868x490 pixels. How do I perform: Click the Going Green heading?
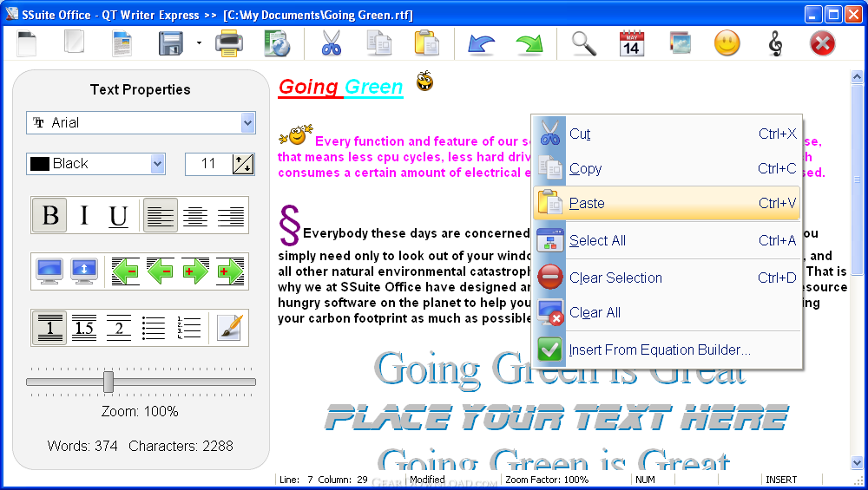340,87
